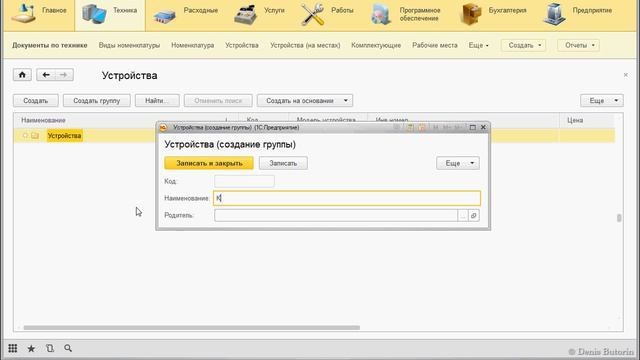The width and height of the screenshot is (640, 360).
Task: Click the folder icon of Устройства row
Action: 35,136
